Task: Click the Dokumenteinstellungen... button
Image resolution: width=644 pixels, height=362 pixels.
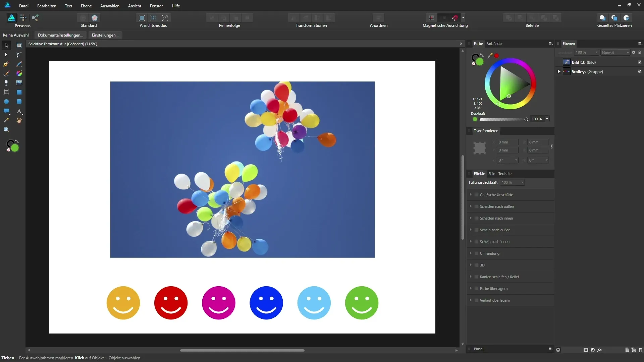Action: pos(60,35)
